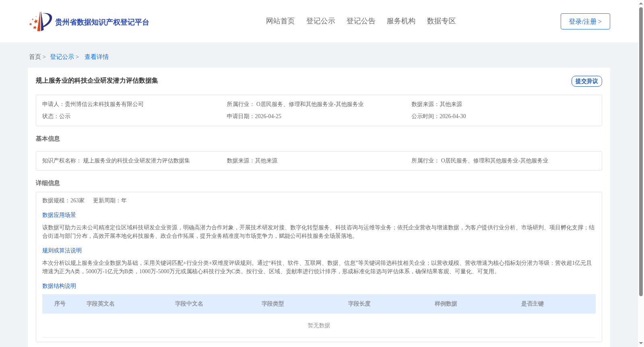
Task: Open 数据专区 navigation item
Action: point(441,21)
